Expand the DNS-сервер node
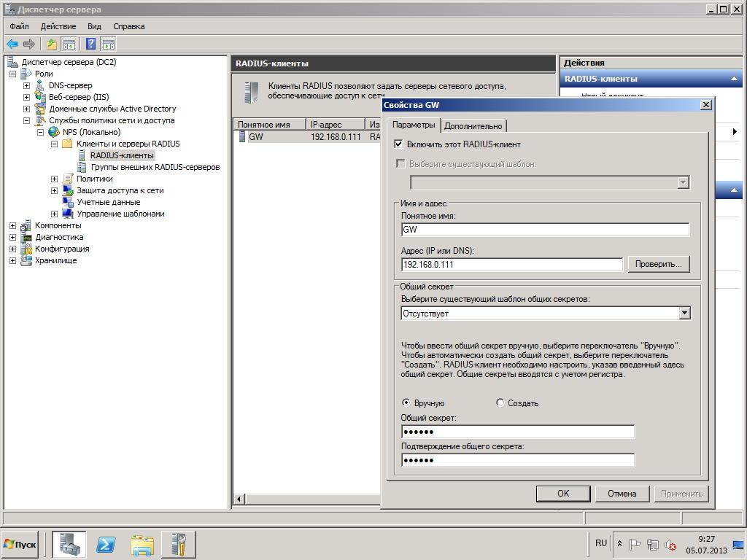This screenshot has width=747, height=560. (x=27, y=86)
